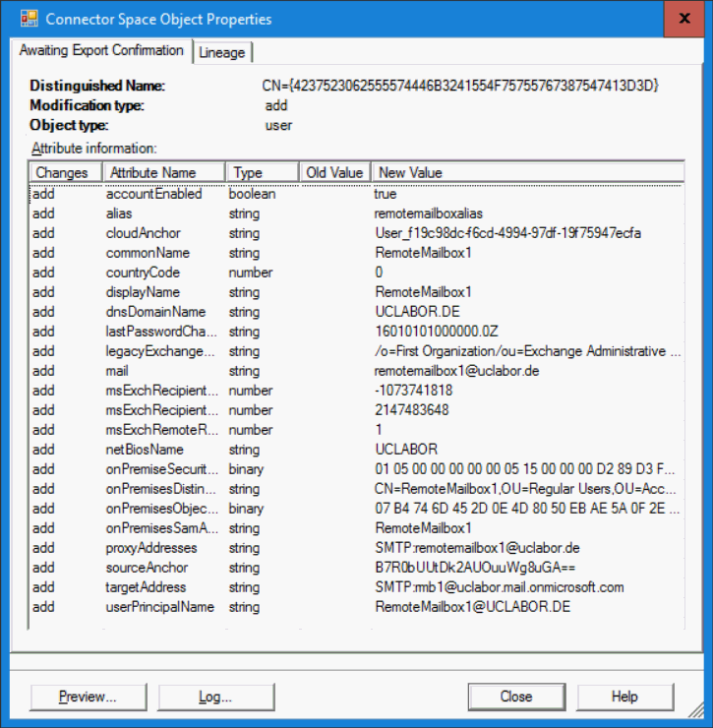Image resolution: width=713 pixels, height=728 pixels.
Task: Select the sourceAnchor attribute row
Action: point(356,568)
